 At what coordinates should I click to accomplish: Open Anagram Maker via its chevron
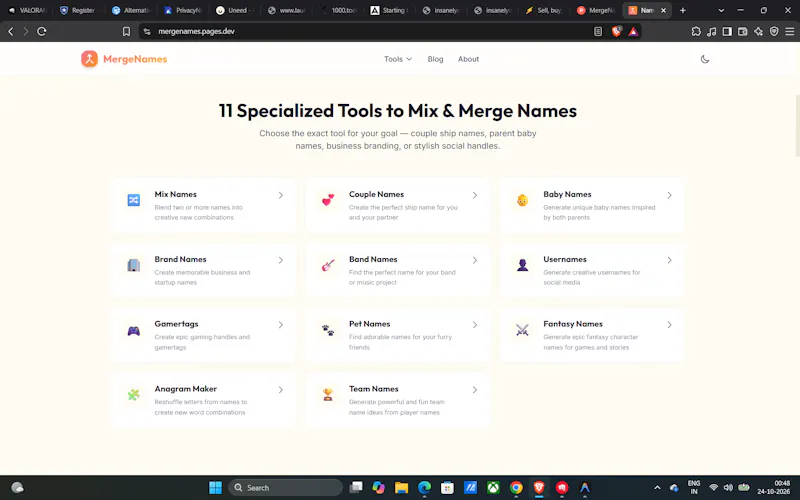281,390
